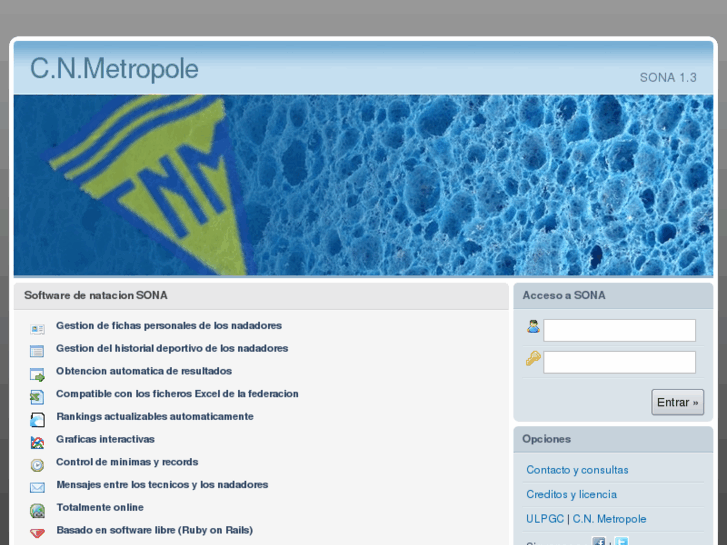Screen dimensions: 727x545
Task: Select text Control de minimas y records
Action: (127, 462)
